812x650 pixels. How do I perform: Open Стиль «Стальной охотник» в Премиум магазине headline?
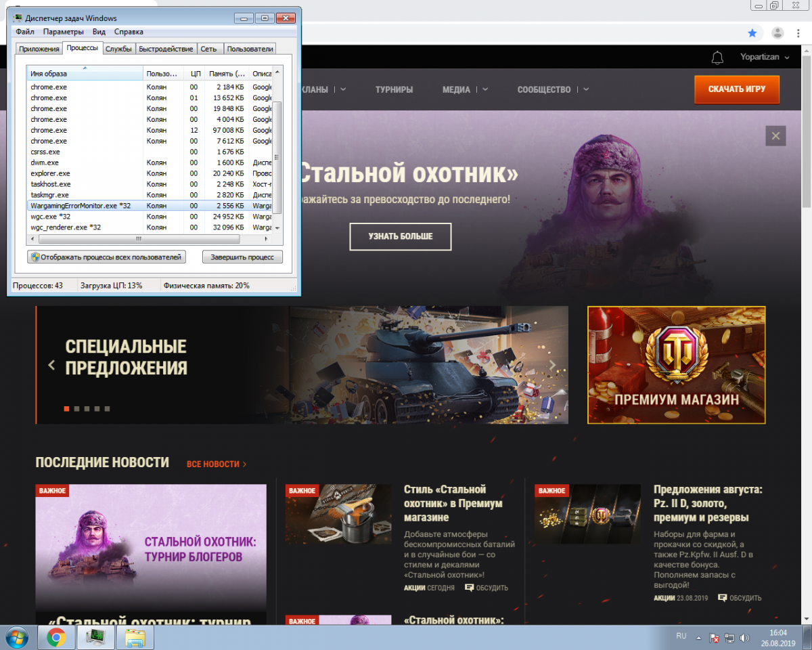click(453, 503)
